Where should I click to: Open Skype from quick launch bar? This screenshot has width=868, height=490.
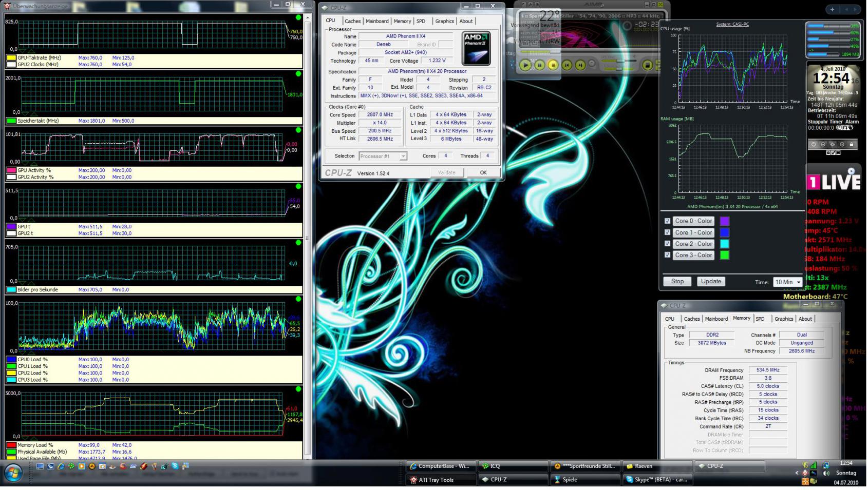pos(175,466)
